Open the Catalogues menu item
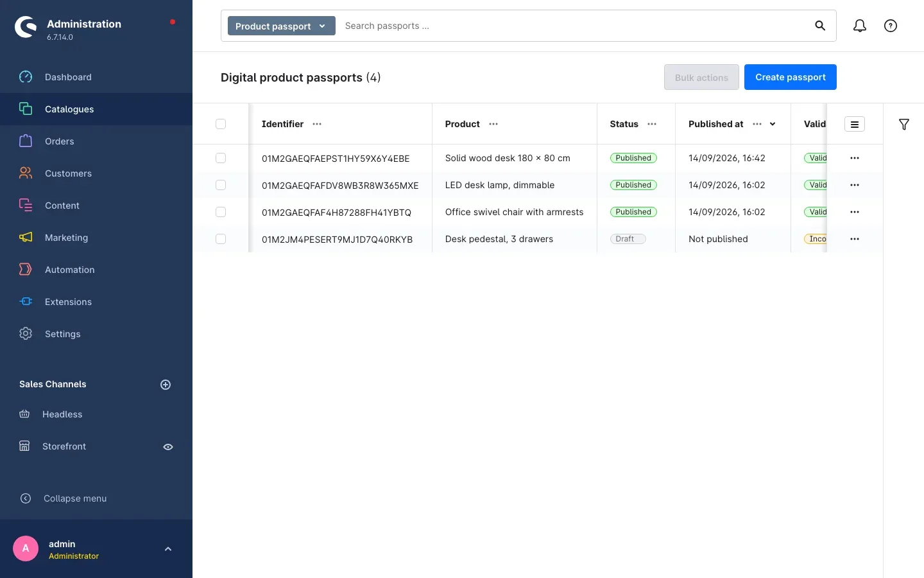 (96, 109)
